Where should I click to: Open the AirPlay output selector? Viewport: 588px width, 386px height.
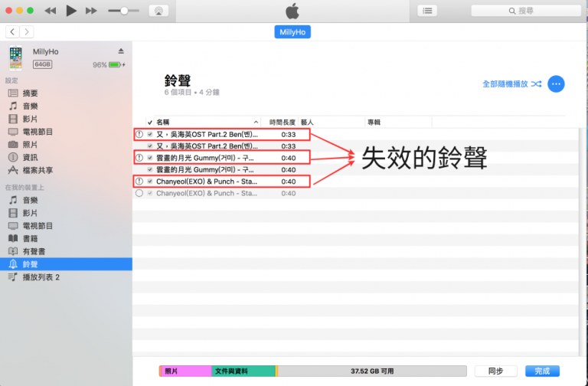pos(158,11)
